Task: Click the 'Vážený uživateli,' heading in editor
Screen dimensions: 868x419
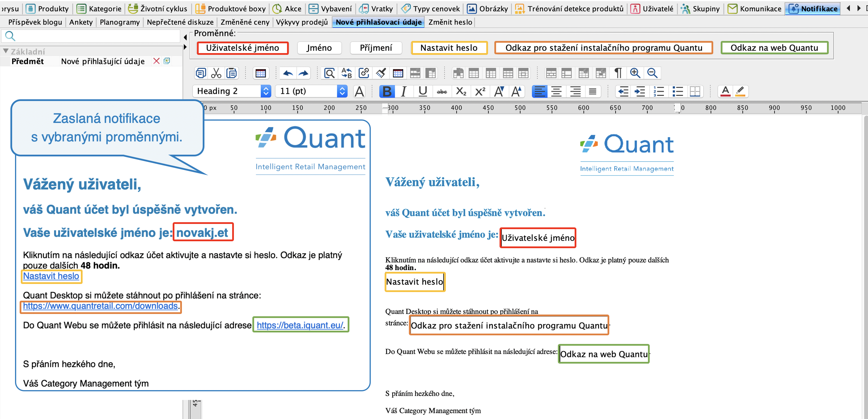Action: (432, 182)
